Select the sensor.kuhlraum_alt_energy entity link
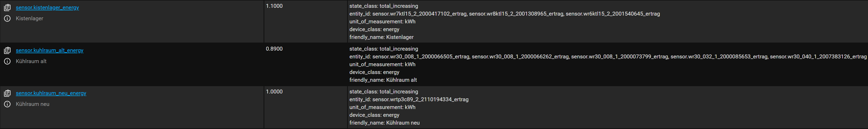The image size is (868, 129). click(x=49, y=50)
